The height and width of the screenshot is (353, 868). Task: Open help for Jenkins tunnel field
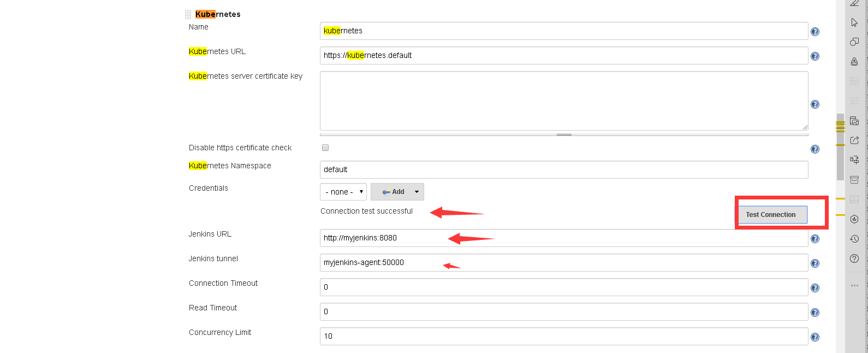(x=815, y=263)
